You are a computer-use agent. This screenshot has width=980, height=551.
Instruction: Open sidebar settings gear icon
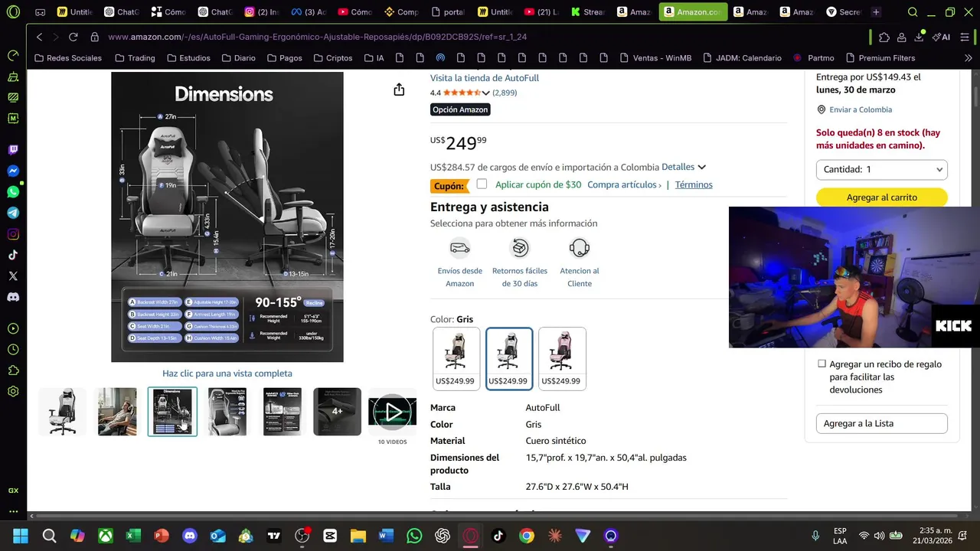coord(13,391)
